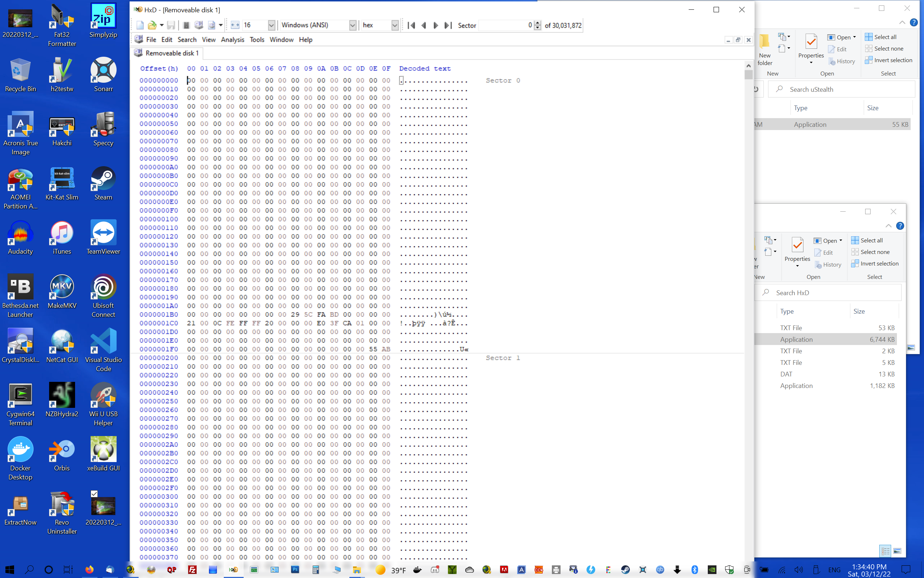Jump to the first sector button
Screen dimensions: 924x578
point(411,25)
